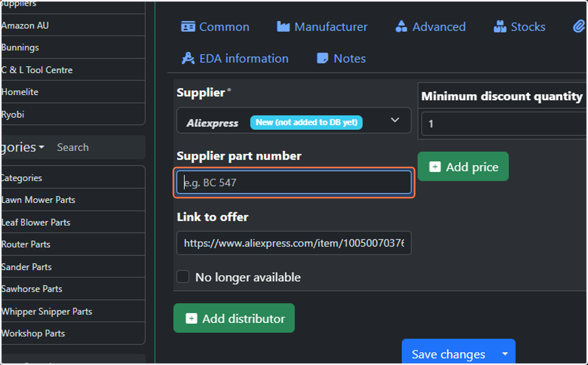Select Amazon AU supplier in sidebar
The height and width of the screenshot is (365, 588).
pyautogui.click(x=73, y=26)
